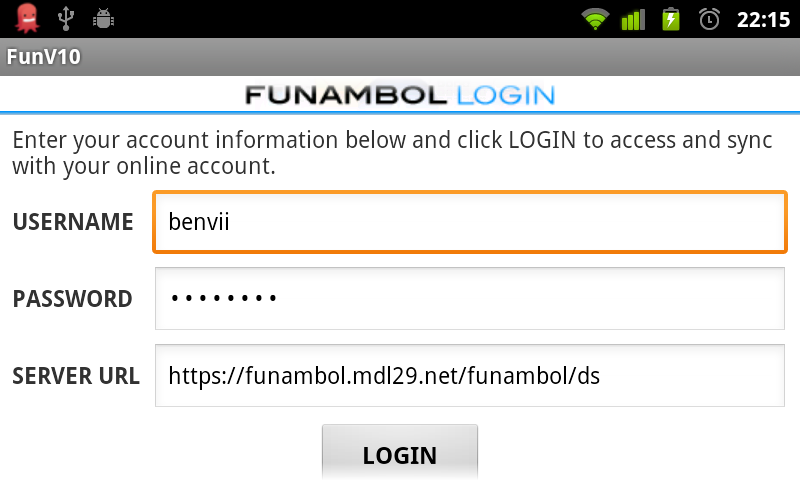Tap the account information instruction text
800x480 pixels.
click(392, 153)
